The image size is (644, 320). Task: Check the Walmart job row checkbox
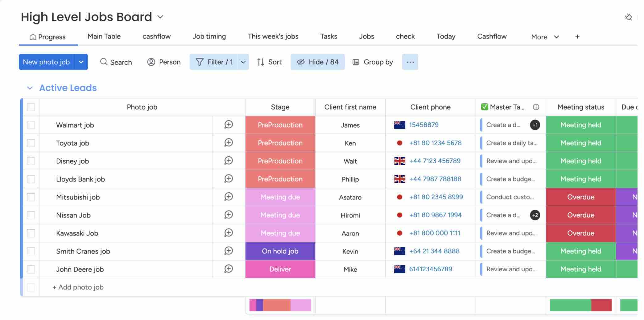pos(31,125)
